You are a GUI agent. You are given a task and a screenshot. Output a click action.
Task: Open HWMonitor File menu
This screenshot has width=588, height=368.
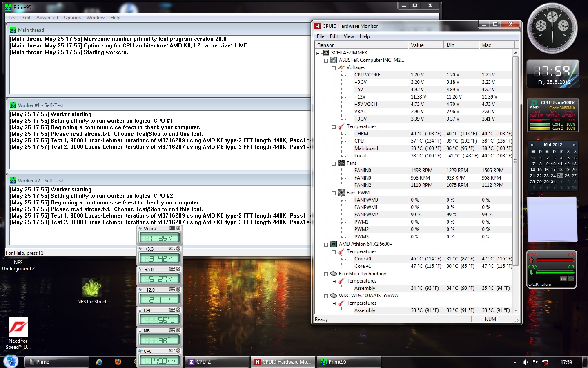click(321, 36)
